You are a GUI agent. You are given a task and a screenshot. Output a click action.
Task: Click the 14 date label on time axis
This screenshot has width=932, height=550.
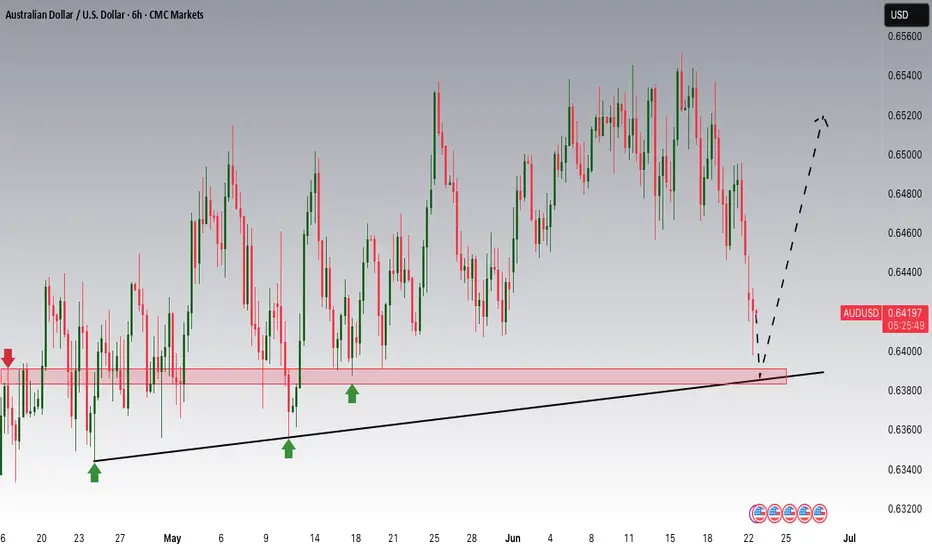314,538
